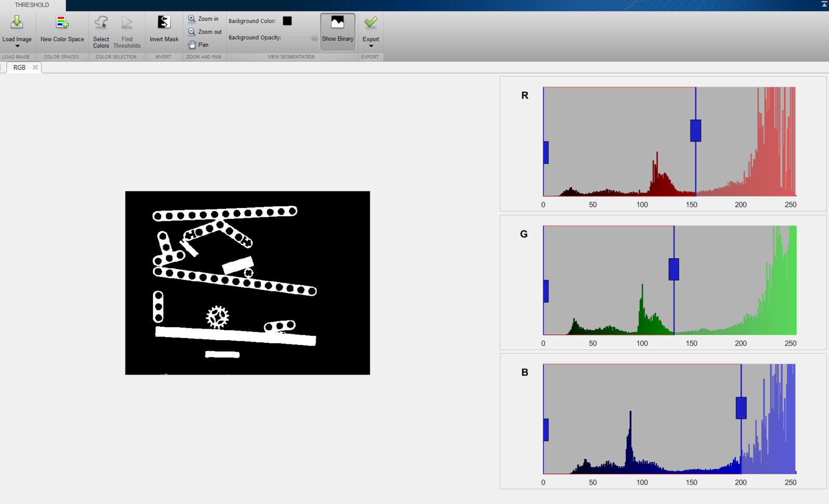Activate the Pan hand tool
Screen dimensions: 829x504
click(x=198, y=45)
